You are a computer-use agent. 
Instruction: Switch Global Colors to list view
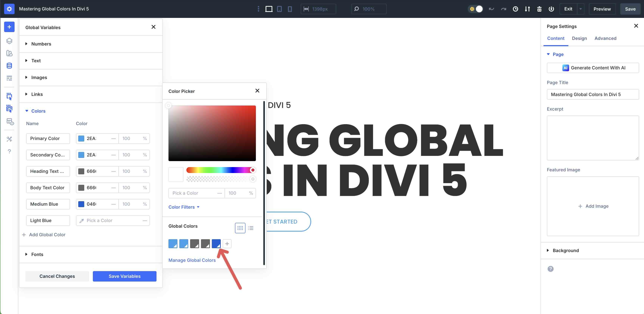coord(251,228)
